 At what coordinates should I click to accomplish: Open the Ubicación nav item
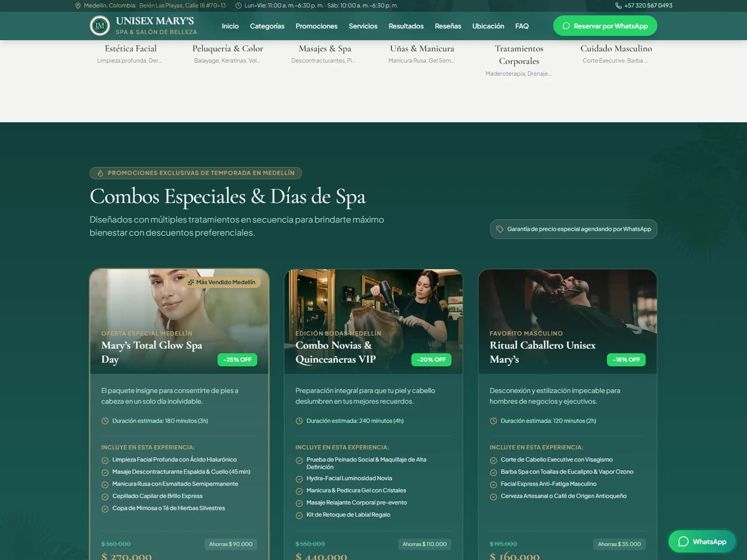488,26
